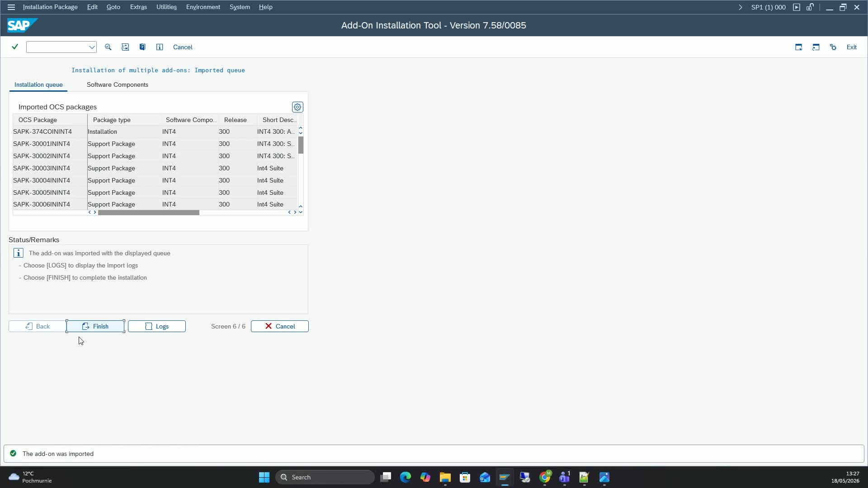
Task: Click the taskbar Search box
Action: 325,477
